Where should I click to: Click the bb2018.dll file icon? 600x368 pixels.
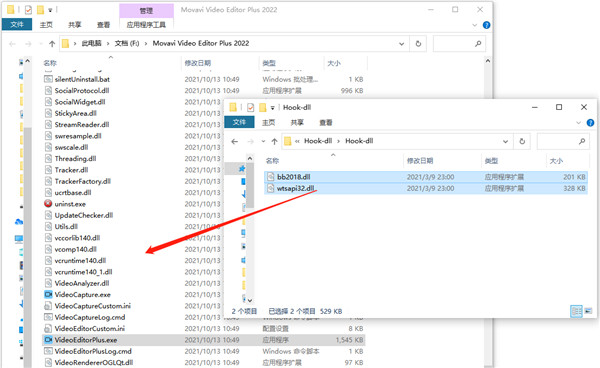click(271, 177)
